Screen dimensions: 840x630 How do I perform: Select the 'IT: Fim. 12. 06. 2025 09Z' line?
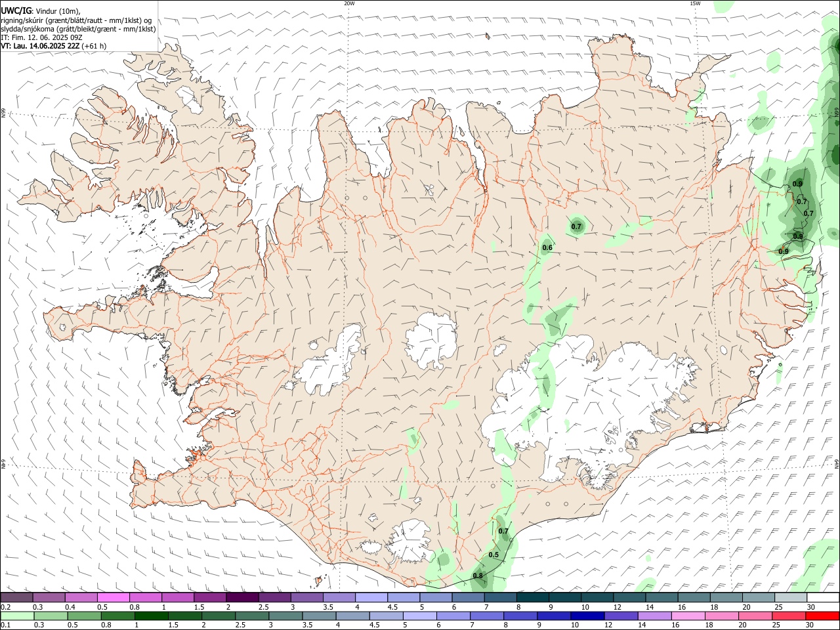(x=41, y=37)
